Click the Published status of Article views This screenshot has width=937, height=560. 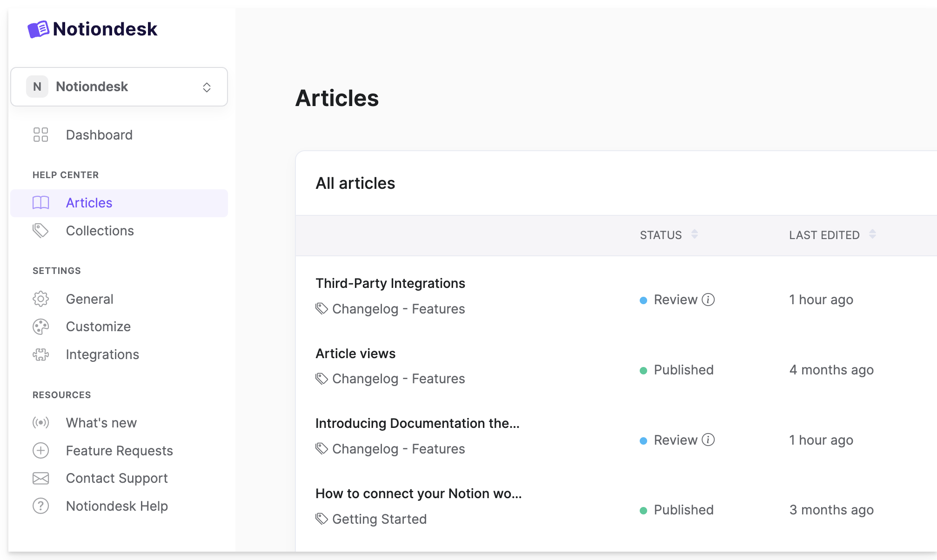(683, 370)
